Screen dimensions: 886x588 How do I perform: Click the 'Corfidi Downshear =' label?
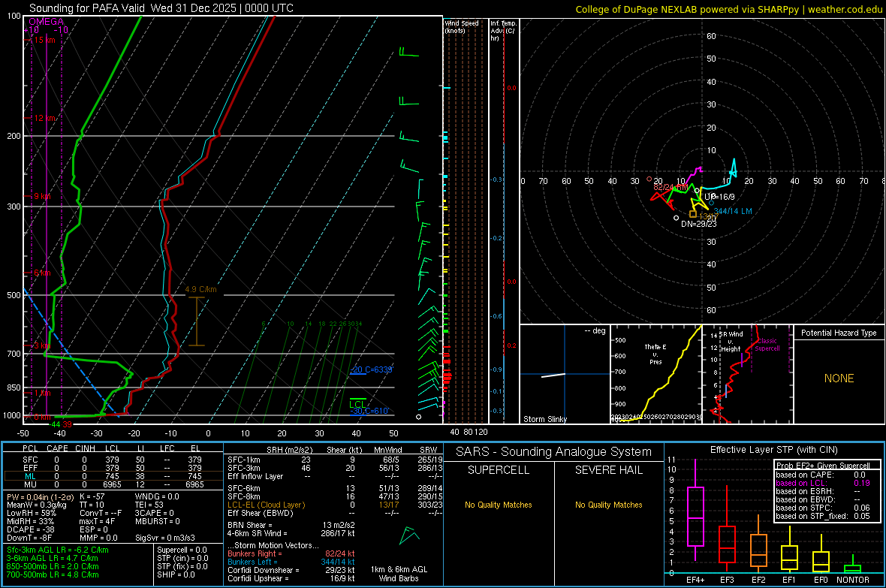pos(264,570)
